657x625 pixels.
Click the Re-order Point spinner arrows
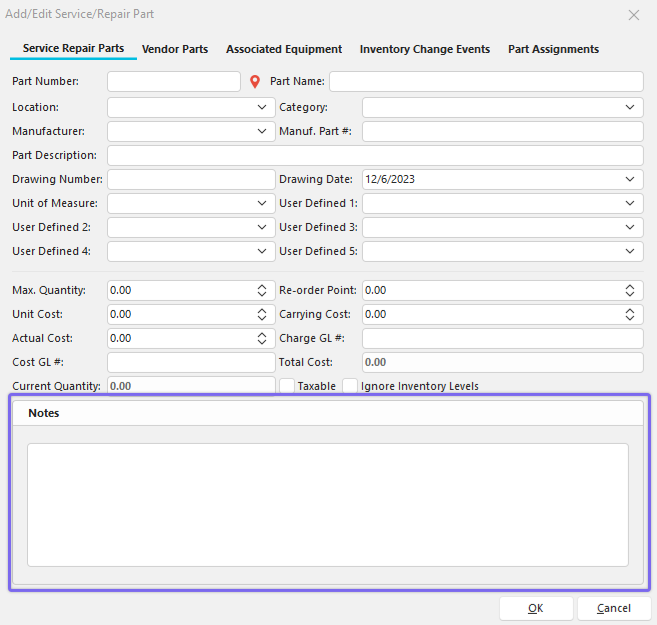pos(630,290)
